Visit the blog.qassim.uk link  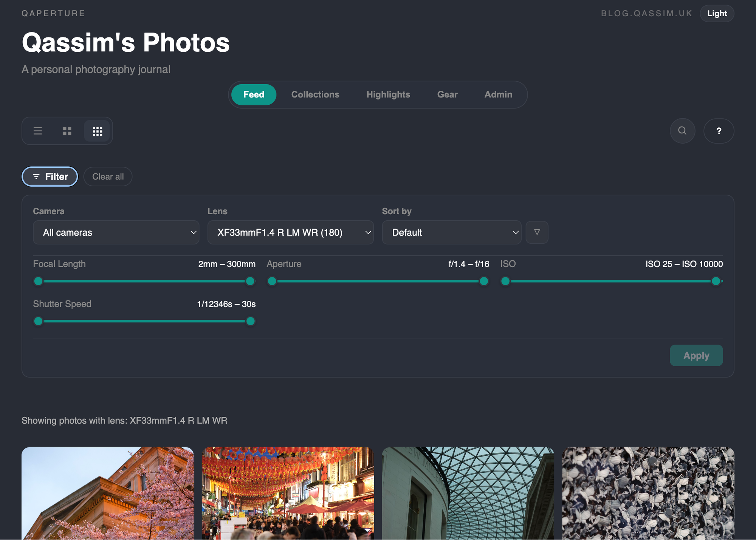point(646,14)
